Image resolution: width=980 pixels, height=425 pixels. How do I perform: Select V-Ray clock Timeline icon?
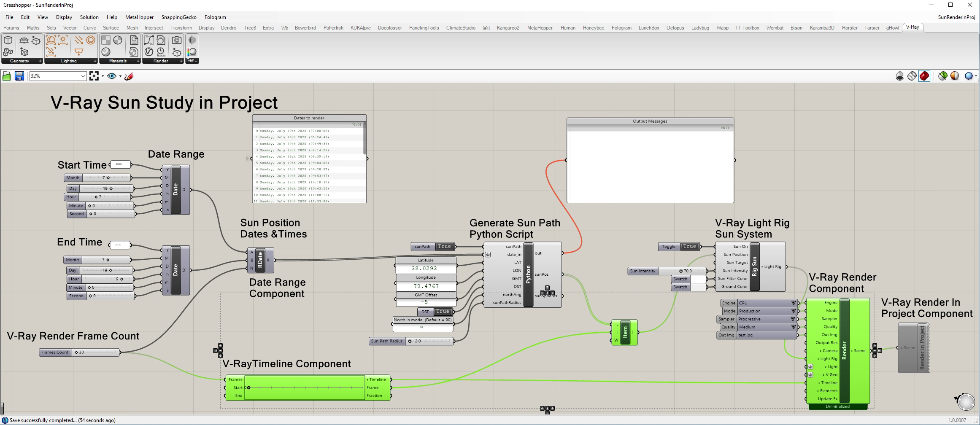pyautogui.click(x=161, y=52)
